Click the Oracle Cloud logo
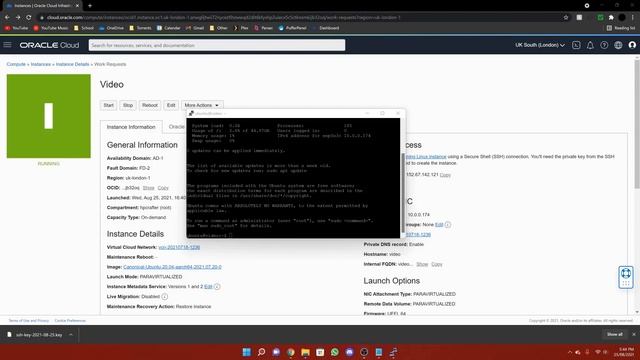The height and width of the screenshot is (360, 640). point(49,45)
